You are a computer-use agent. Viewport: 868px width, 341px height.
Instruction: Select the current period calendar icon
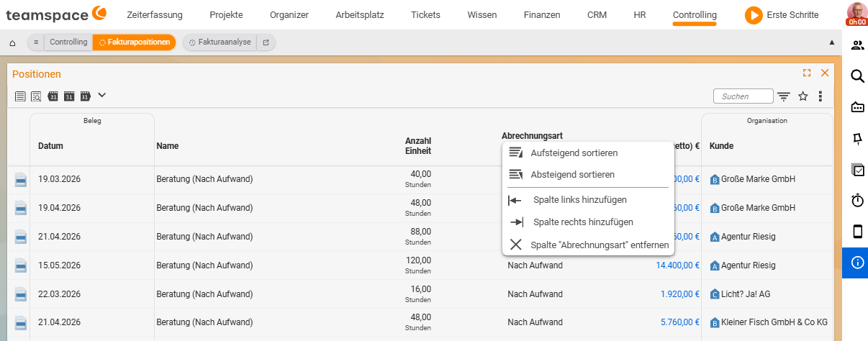pyautogui.click(x=69, y=96)
